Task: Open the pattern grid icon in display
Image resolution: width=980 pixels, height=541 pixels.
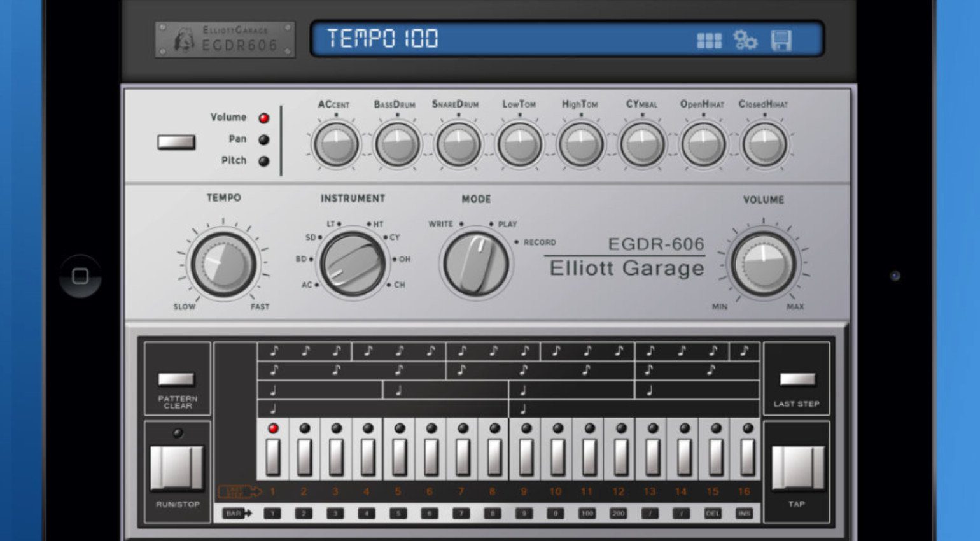Action: click(x=709, y=41)
